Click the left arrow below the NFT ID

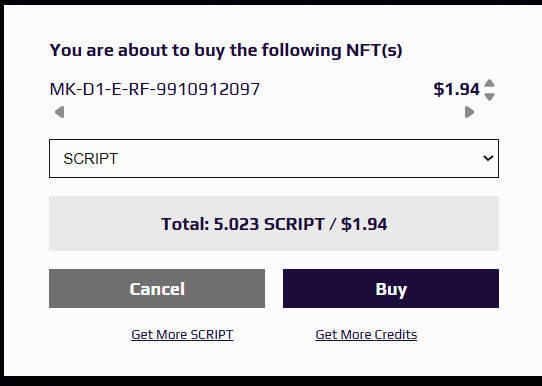coord(59,112)
